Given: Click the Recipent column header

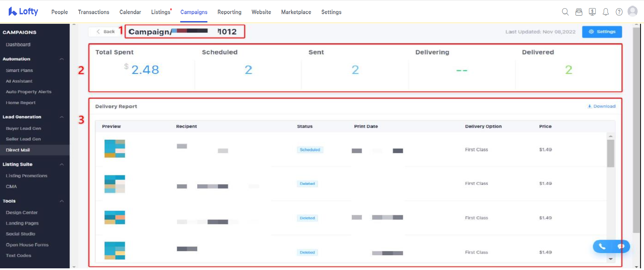Looking at the screenshot, I should (x=186, y=126).
